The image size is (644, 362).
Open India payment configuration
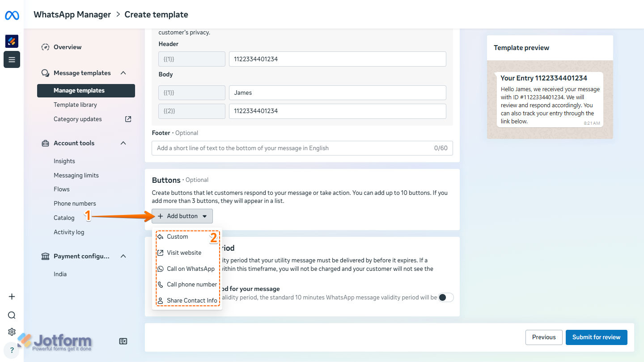pos(60,274)
